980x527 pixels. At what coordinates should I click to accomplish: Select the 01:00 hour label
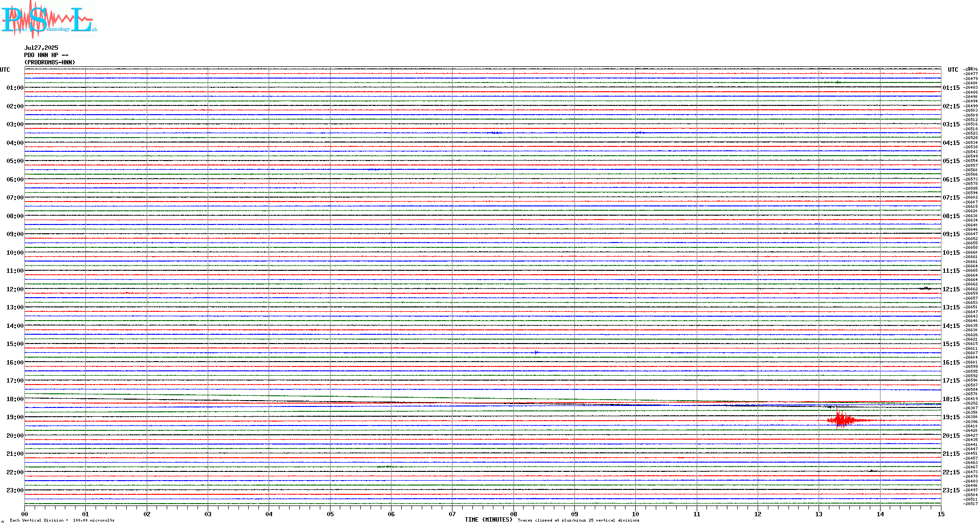pyautogui.click(x=15, y=88)
